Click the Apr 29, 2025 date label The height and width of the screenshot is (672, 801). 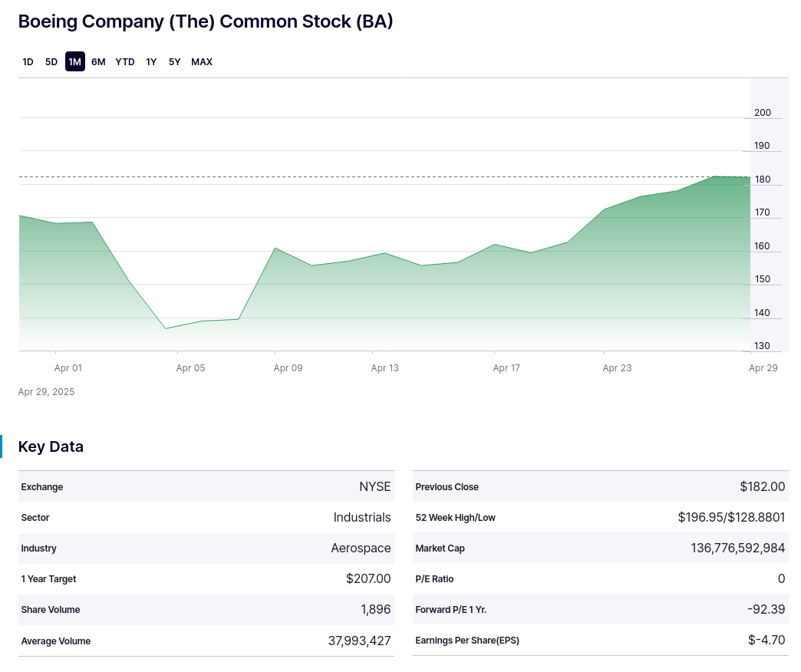tap(46, 392)
